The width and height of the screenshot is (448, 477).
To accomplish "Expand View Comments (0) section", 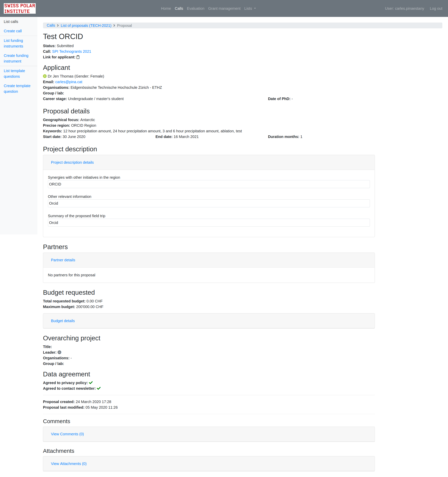I will [67, 434].
